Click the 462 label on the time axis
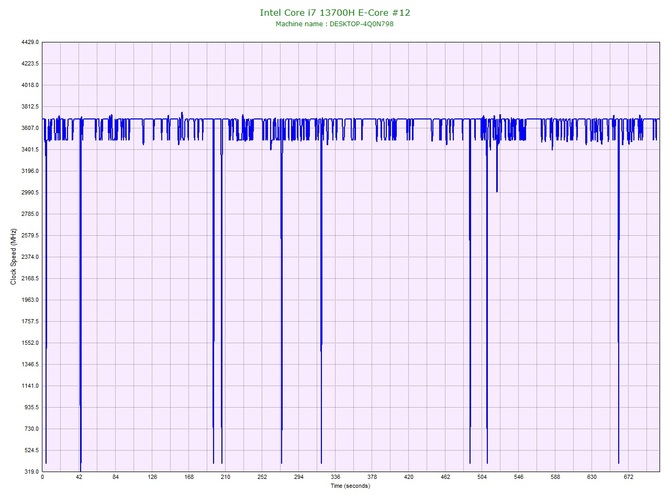Viewport: 670px width, 503px height. pos(445,477)
